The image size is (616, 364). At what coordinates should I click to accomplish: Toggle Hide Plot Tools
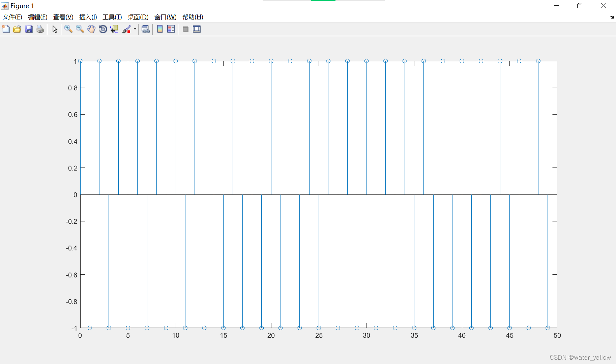(x=185, y=29)
